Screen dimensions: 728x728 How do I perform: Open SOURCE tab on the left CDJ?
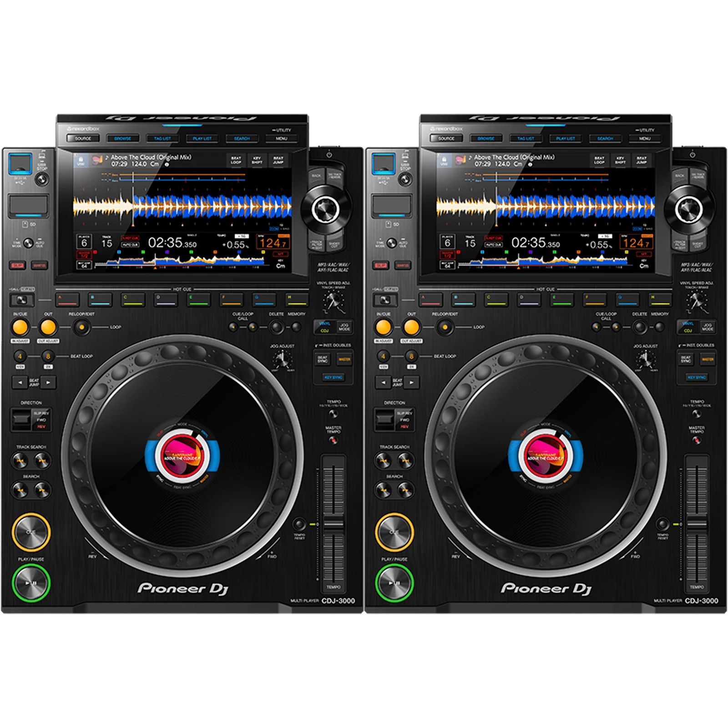(83, 138)
